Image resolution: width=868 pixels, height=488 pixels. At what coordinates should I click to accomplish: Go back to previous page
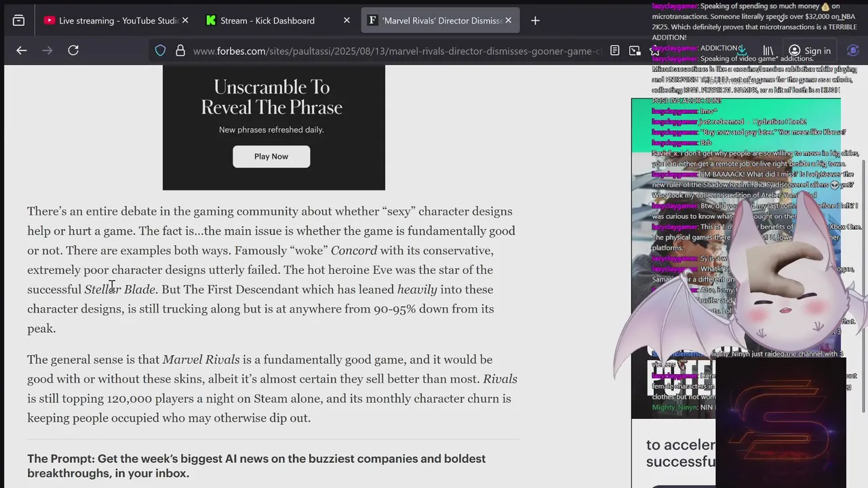pyautogui.click(x=22, y=50)
